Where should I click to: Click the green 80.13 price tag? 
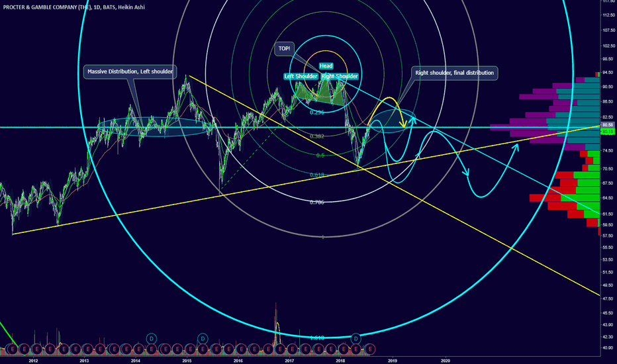coord(608,131)
